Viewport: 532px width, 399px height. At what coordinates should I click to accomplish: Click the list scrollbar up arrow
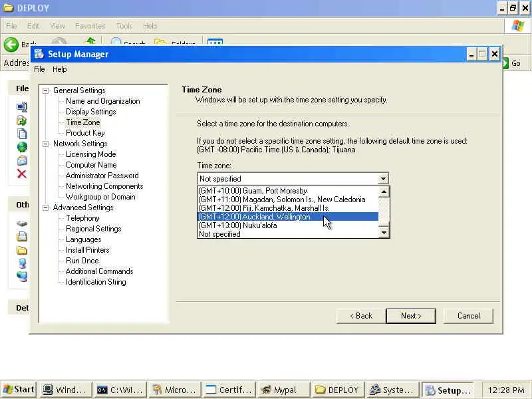tap(384, 192)
